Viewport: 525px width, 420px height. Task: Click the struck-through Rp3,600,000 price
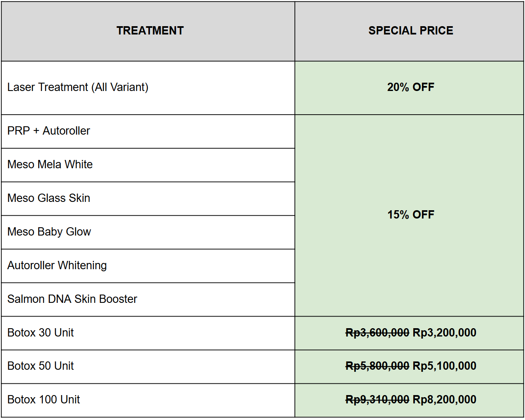tap(377, 333)
